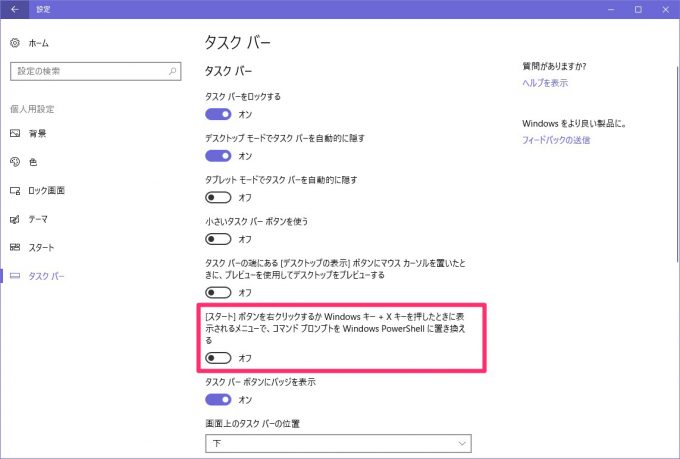This screenshot has height=459, width=680.
Task: Click the ロック画面 monitor icon
Action: click(x=15, y=190)
